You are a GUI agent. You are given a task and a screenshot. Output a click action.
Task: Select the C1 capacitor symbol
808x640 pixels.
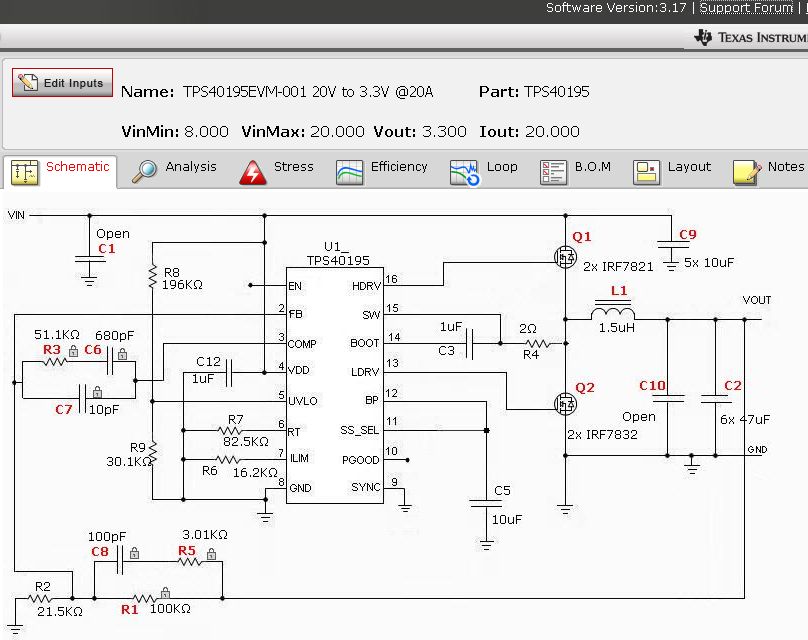tap(90, 259)
